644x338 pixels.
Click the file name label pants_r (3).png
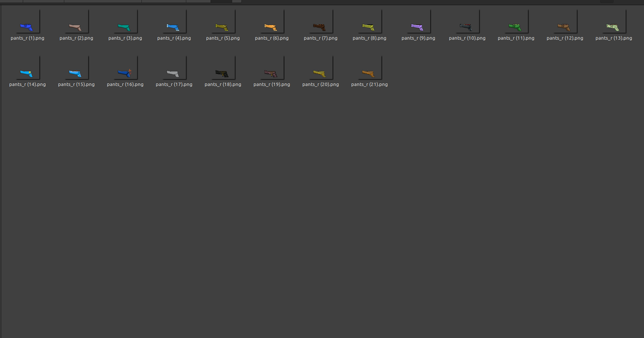tap(125, 38)
